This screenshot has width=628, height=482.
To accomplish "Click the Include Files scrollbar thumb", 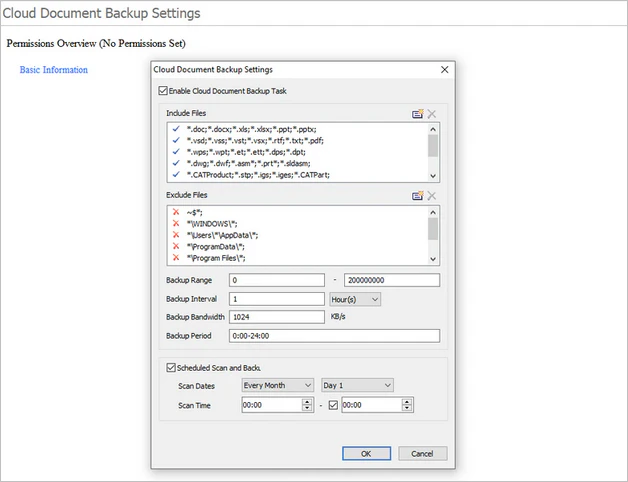I will [x=433, y=146].
